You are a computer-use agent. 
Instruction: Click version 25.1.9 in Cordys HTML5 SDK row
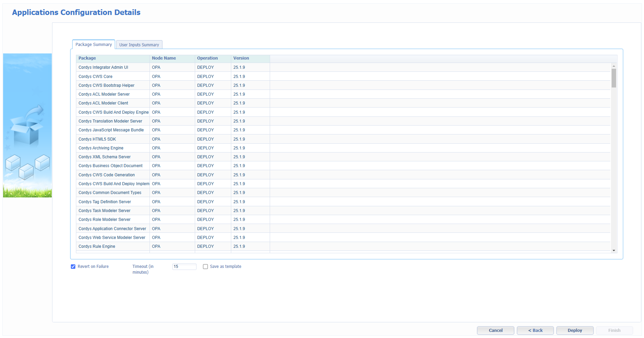239,139
